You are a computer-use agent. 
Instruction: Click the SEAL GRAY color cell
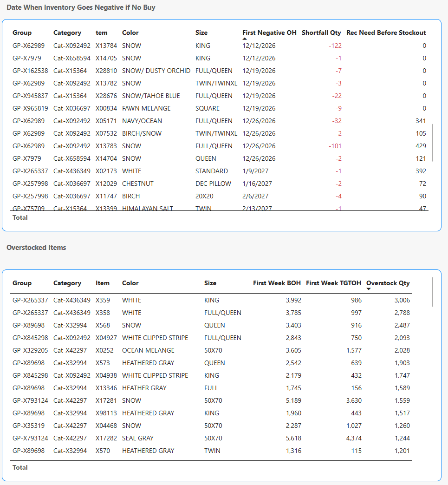[x=137, y=438]
